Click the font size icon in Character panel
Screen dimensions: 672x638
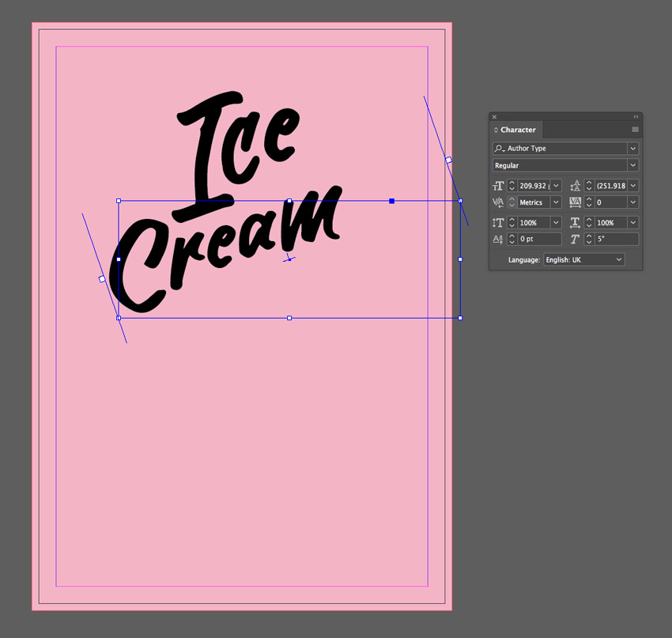pos(497,186)
